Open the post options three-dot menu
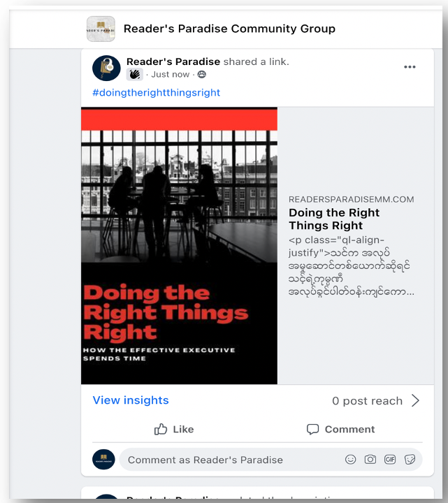Viewport: 448px width, 503px height. (410, 67)
